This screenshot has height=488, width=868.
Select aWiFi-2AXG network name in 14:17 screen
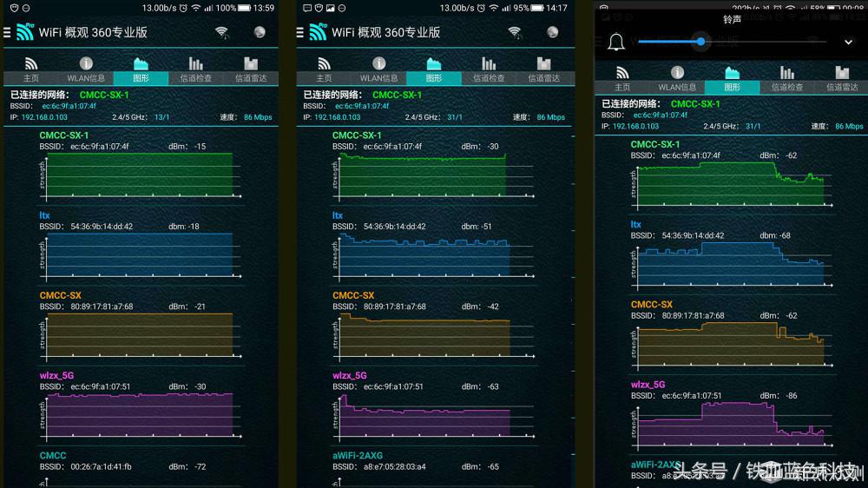(358, 455)
